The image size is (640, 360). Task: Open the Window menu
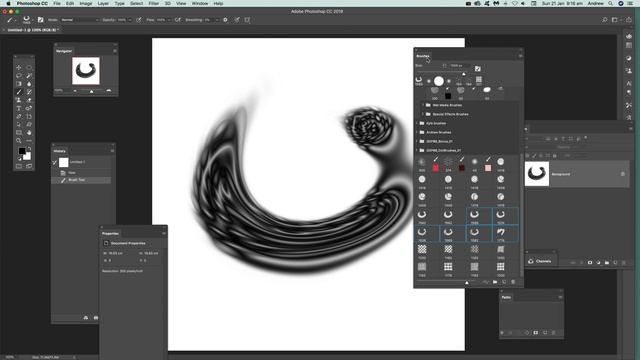coord(200,3)
